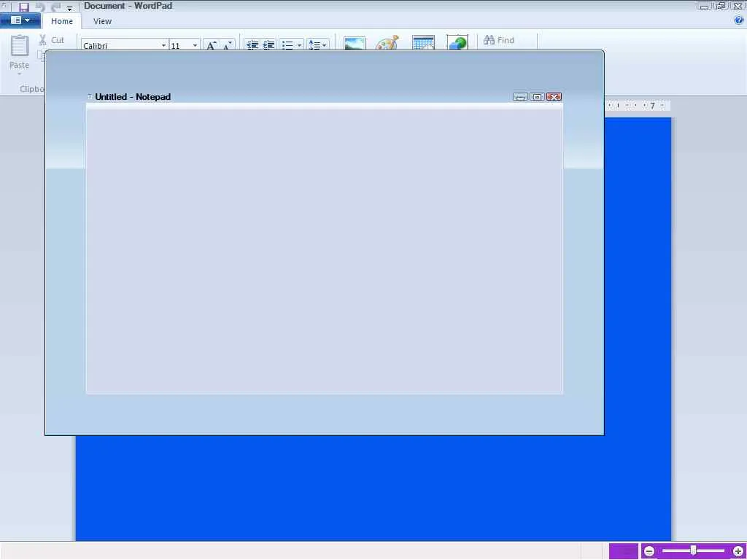Click the font size field showing 11
This screenshot has height=560, width=747.
pyautogui.click(x=181, y=44)
